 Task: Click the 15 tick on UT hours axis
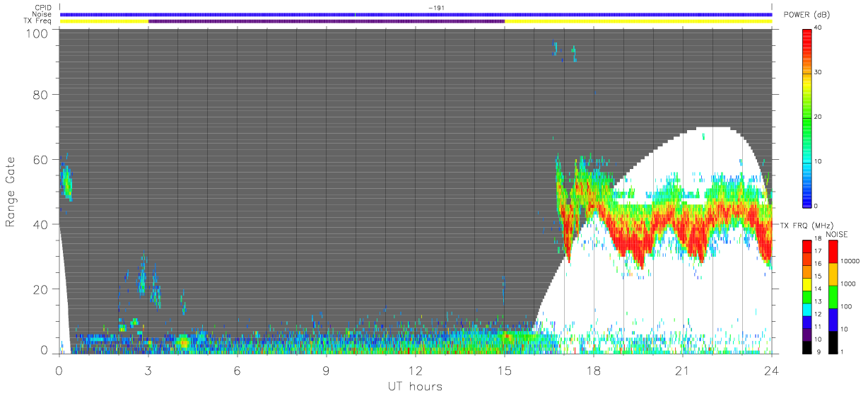tap(505, 371)
